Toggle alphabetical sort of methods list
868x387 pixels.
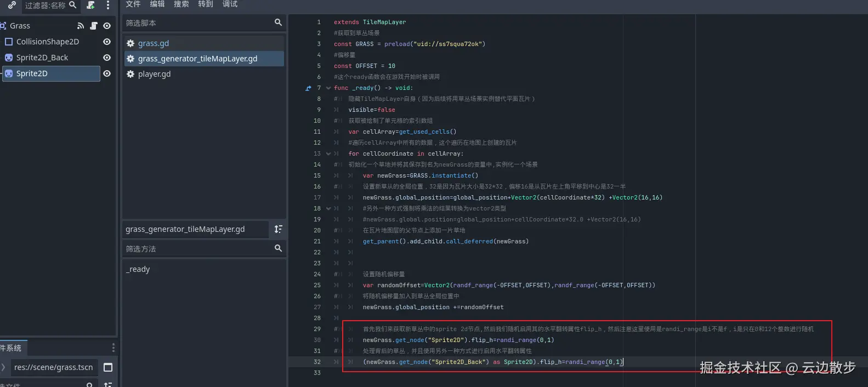(x=279, y=229)
